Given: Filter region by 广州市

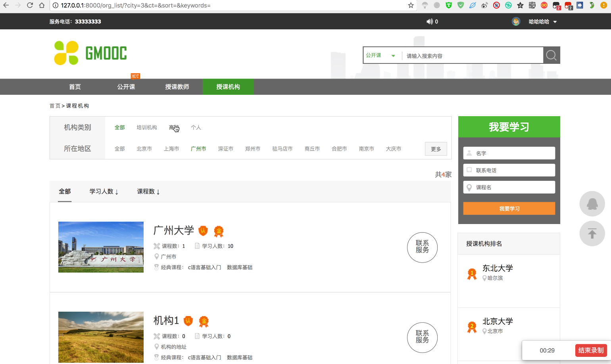Looking at the screenshot, I should tap(198, 149).
